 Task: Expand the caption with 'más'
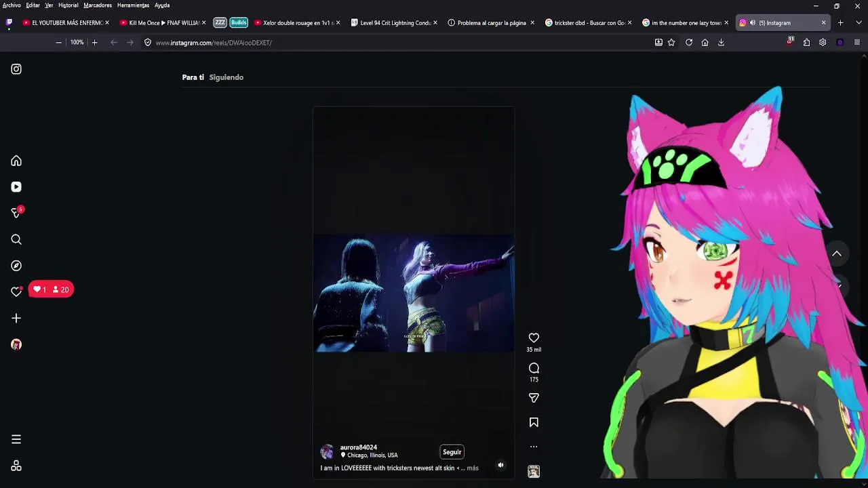(473, 468)
